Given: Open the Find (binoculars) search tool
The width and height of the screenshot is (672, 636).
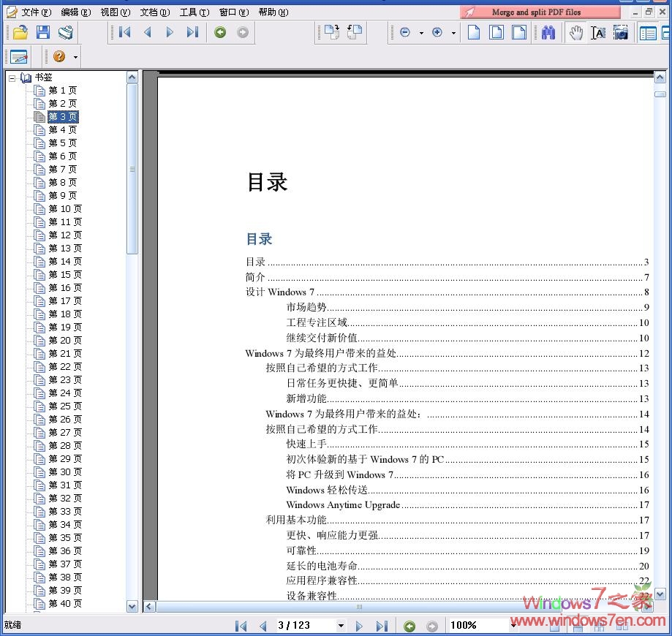Looking at the screenshot, I should [548, 32].
